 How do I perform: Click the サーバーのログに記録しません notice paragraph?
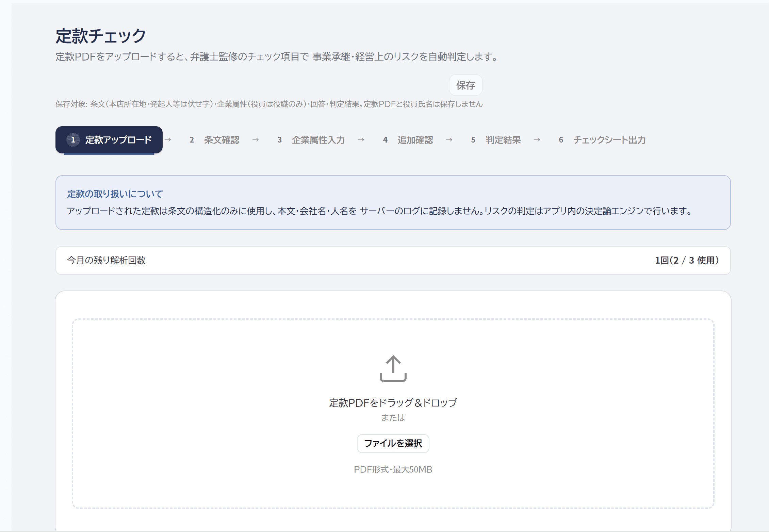pyautogui.click(x=380, y=211)
